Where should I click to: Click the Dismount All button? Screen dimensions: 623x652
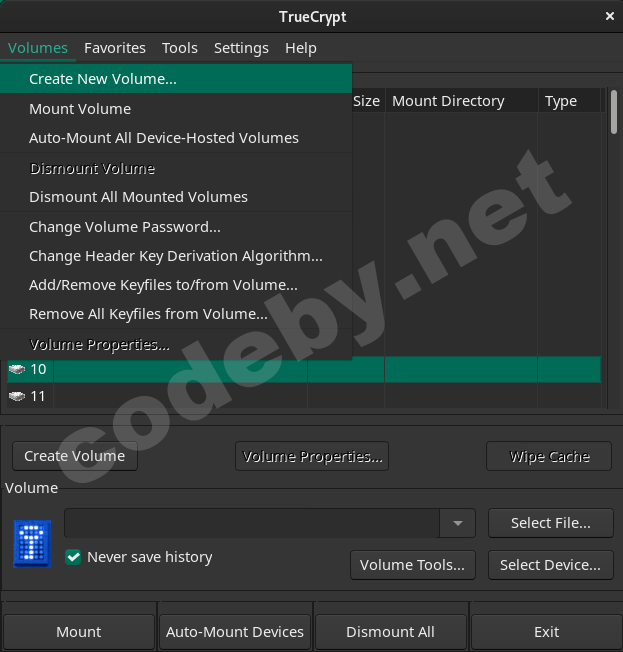coord(391,632)
